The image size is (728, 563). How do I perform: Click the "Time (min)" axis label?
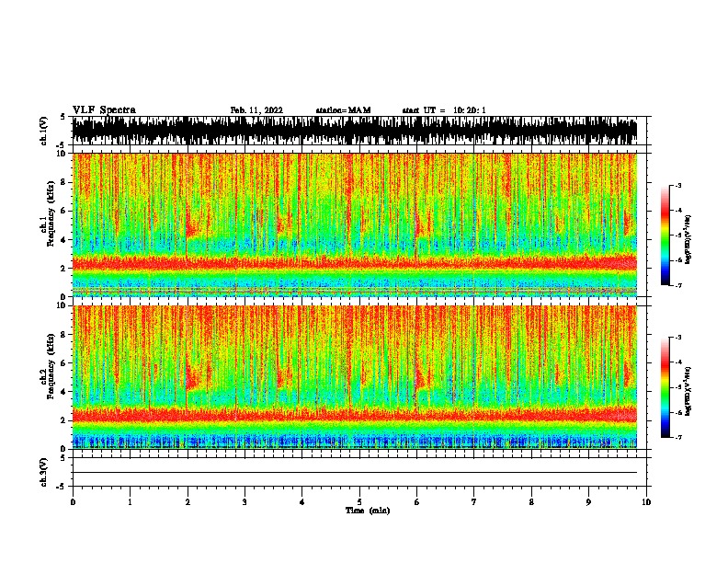pyautogui.click(x=368, y=511)
